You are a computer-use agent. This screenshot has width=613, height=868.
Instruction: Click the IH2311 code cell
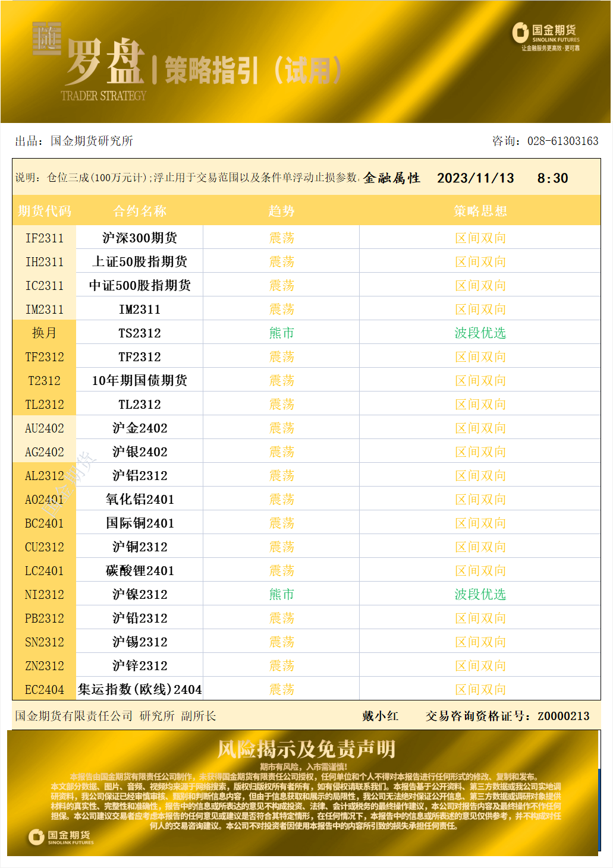pyautogui.click(x=45, y=261)
